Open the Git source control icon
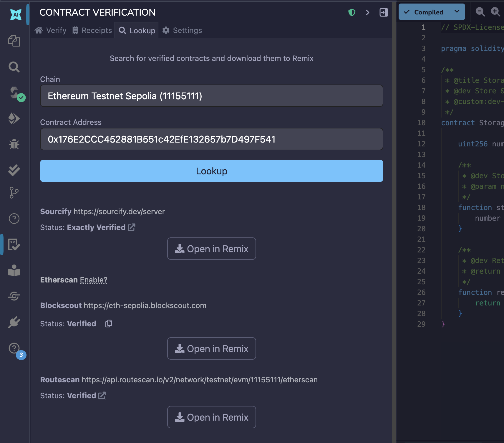The width and height of the screenshot is (504, 443). [14, 193]
